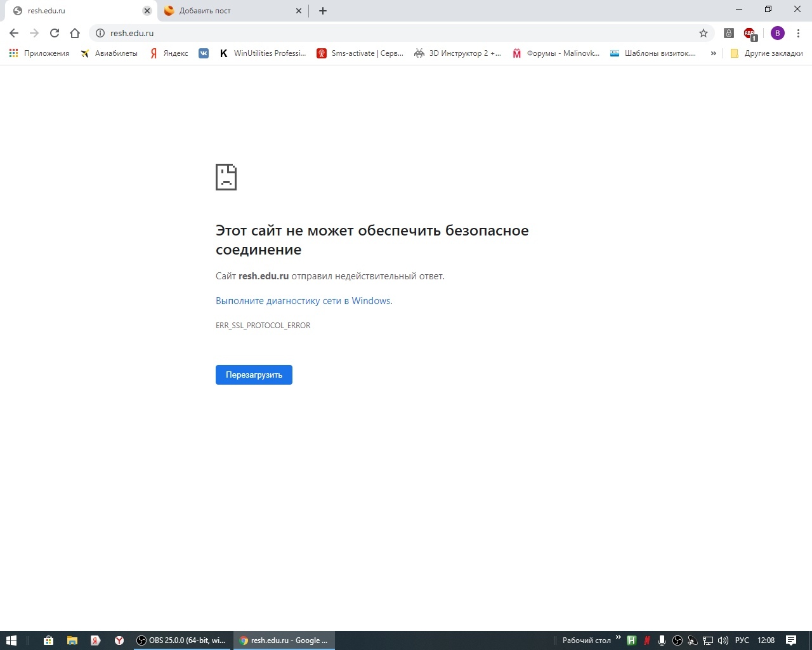This screenshot has height=650, width=812.
Task: Expand the Рабочий стол toolbar chevron
Action: click(619, 637)
